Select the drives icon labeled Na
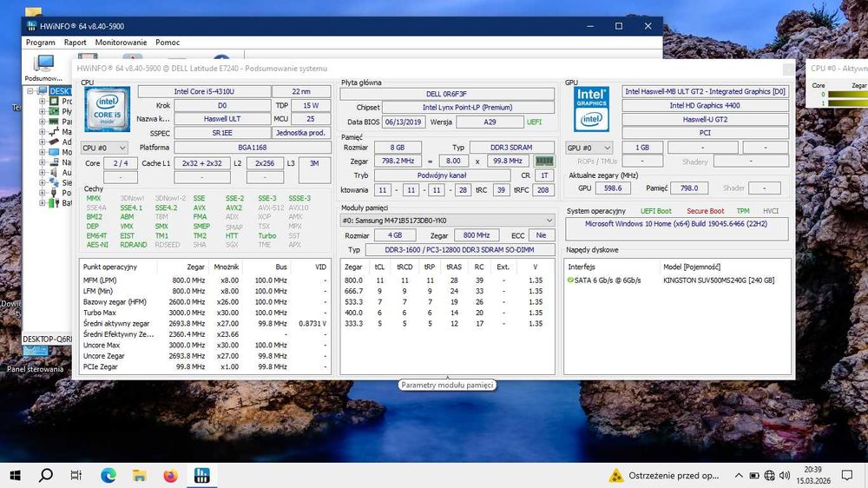 pyautogui.click(x=54, y=162)
